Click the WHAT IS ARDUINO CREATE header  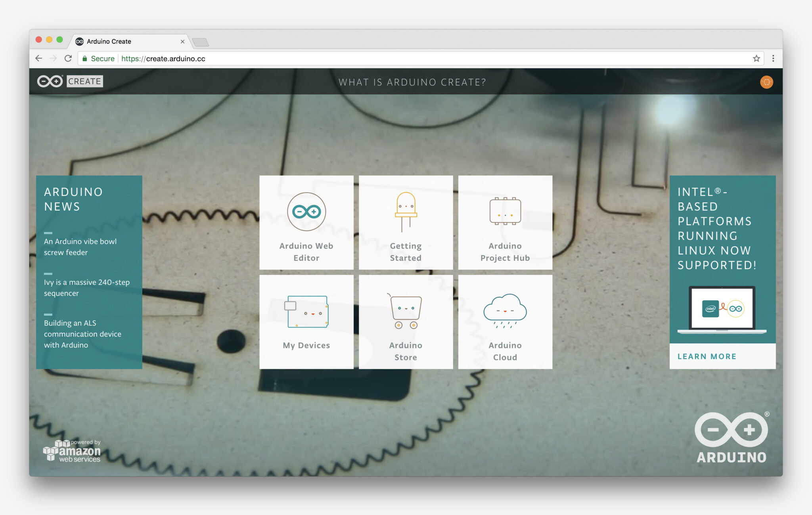point(412,82)
